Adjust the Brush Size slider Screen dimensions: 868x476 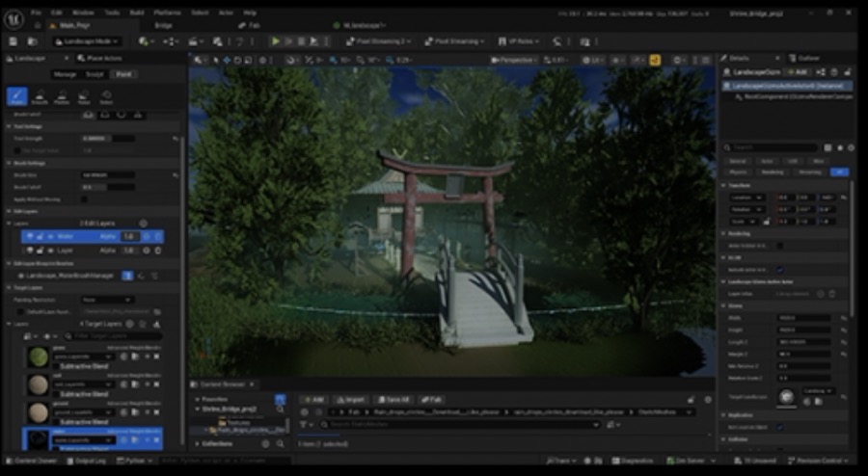(108, 175)
